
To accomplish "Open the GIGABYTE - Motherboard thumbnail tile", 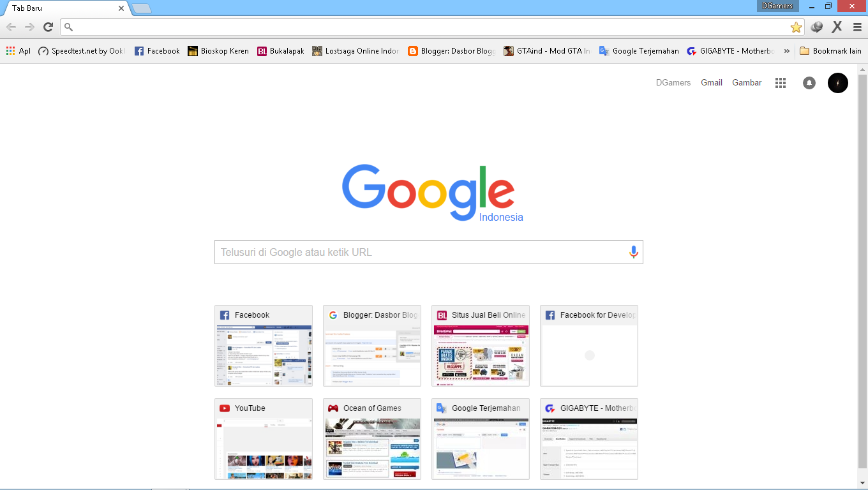I will 589,439.
